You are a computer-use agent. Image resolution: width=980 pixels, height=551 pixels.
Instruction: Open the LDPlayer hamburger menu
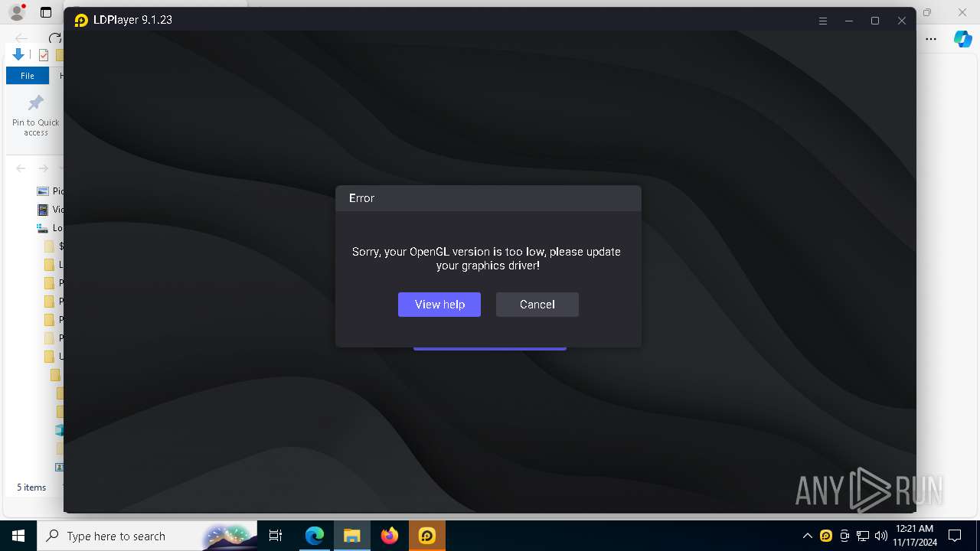(x=823, y=21)
